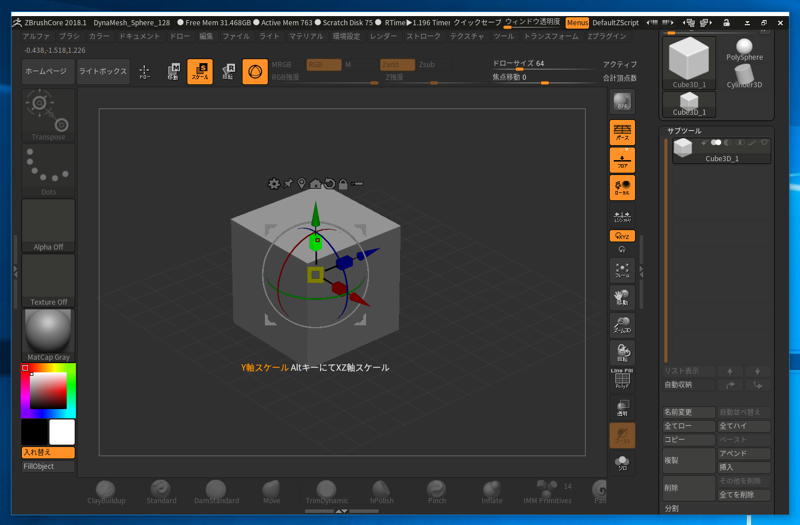
Task: Click the gizmo home reset icon
Action: click(316, 184)
